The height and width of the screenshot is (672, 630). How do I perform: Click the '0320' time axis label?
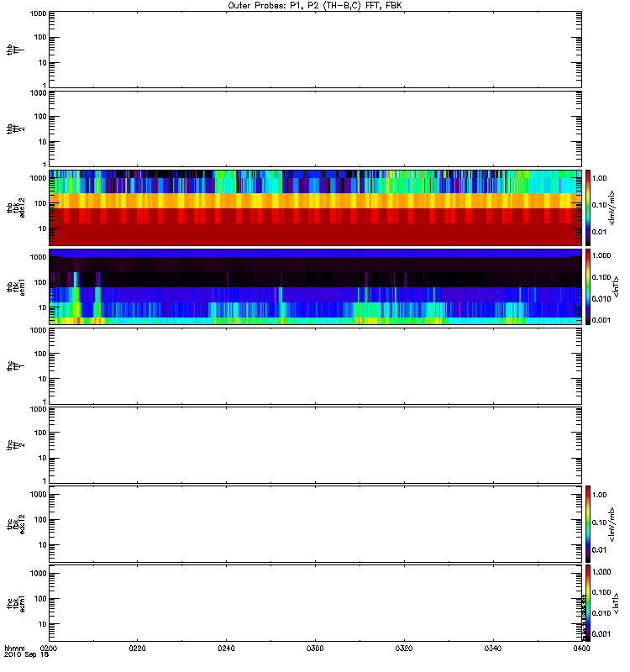pos(404,648)
